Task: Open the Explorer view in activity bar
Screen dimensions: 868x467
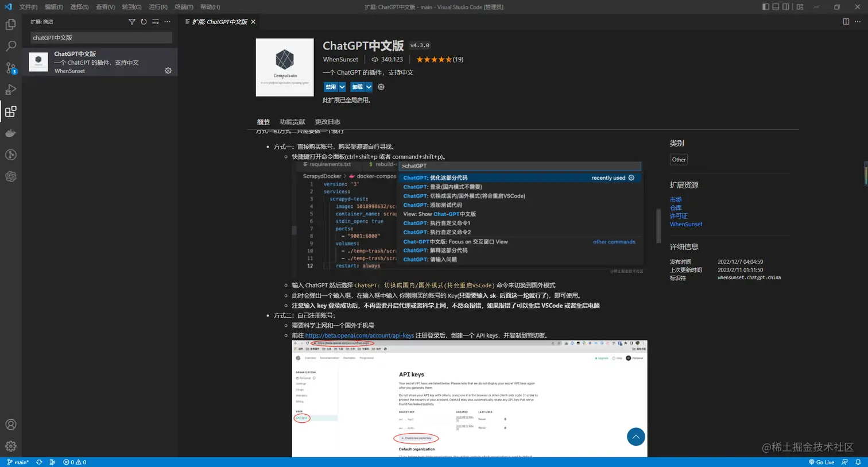Action: click(x=10, y=25)
